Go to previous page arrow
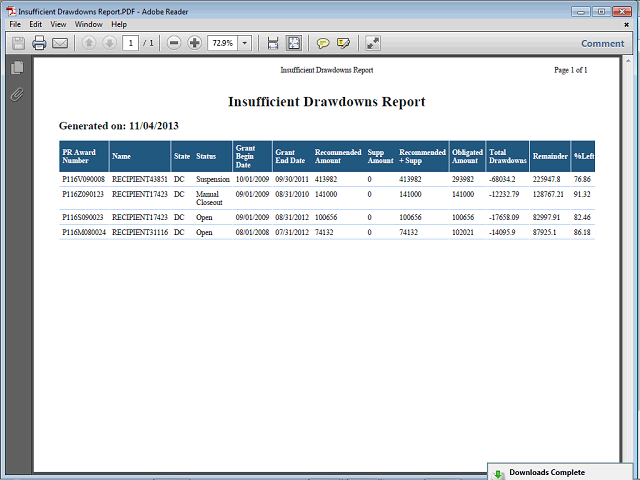 point(88,43)
